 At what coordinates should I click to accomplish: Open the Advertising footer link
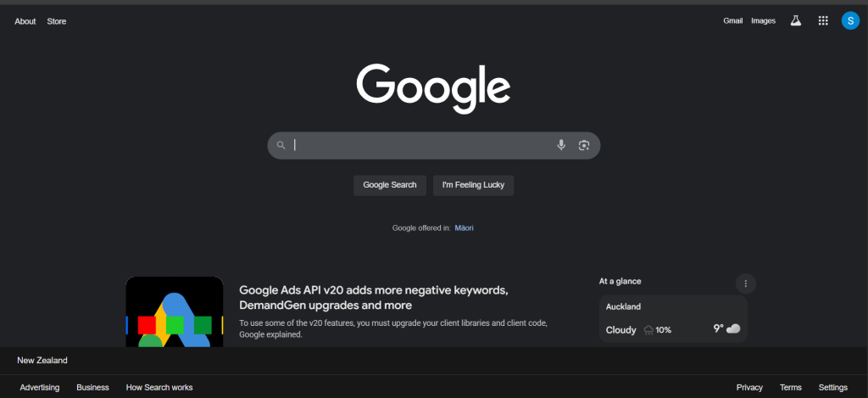coord(40,388)
